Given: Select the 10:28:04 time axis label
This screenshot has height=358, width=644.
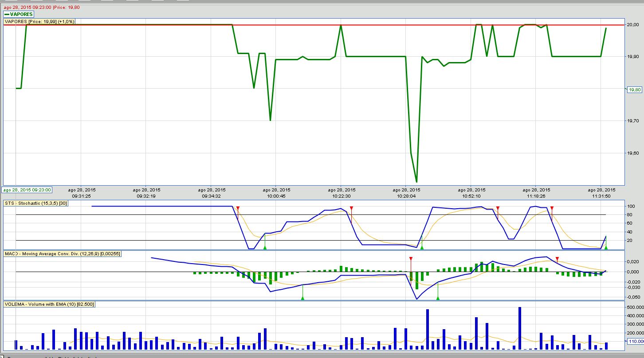Looking at the screenshot, I should pos(405,195).
